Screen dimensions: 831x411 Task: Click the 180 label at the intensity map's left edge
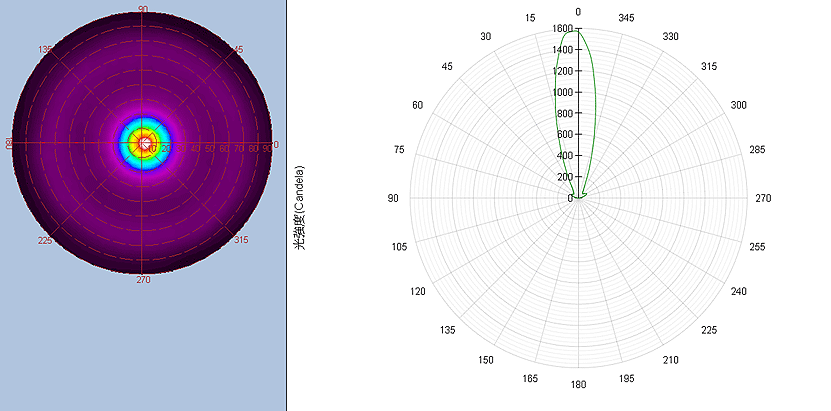(x=10, y=144)
